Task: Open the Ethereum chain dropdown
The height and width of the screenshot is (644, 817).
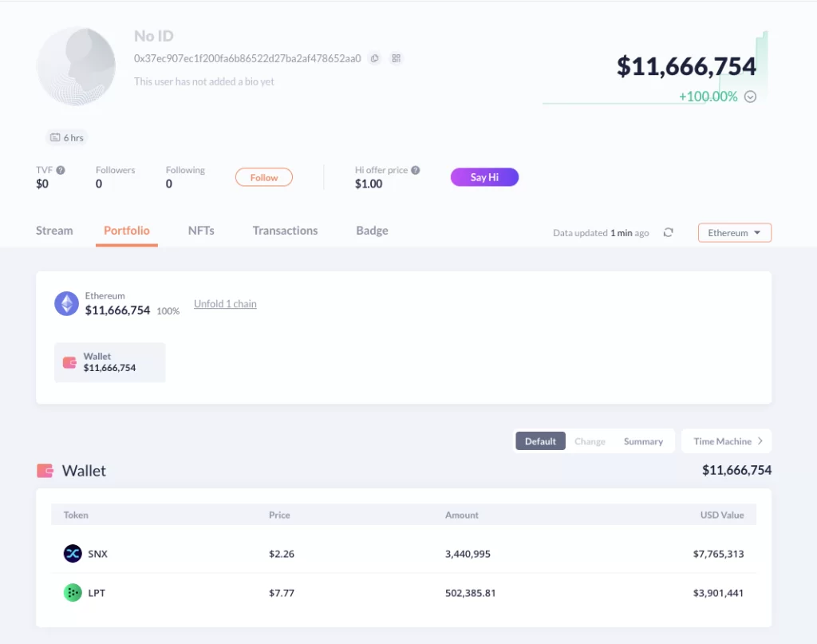Action: (734, 233)
